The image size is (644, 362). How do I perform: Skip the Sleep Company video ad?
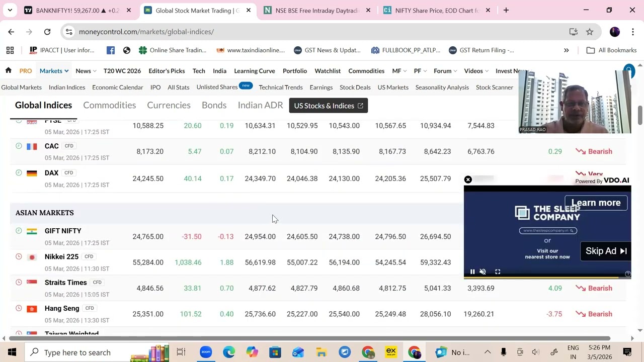(606, 251)
